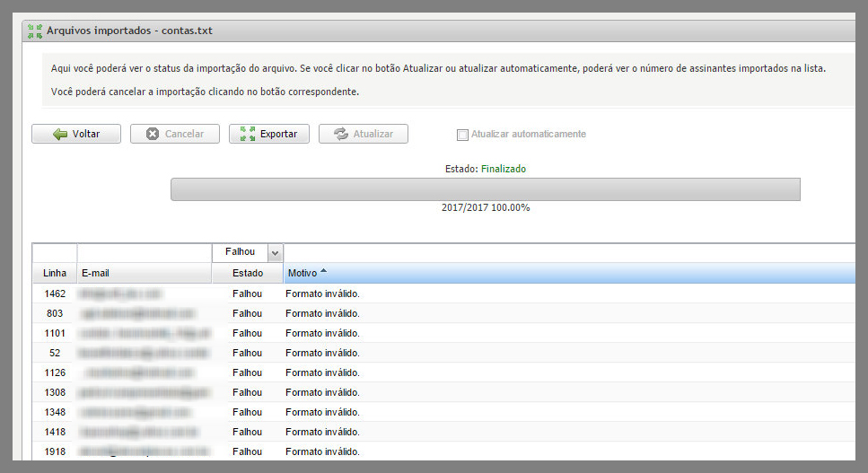Image resolution: width=868 pixels, height=473 pixels.
Task: Click the E-mail column filter field
Action: click(145, 253)
